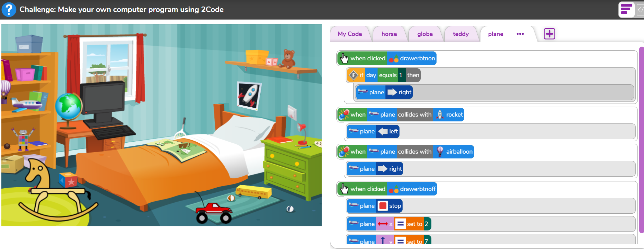Change the drawerbtnon object selector

[412, 58]
